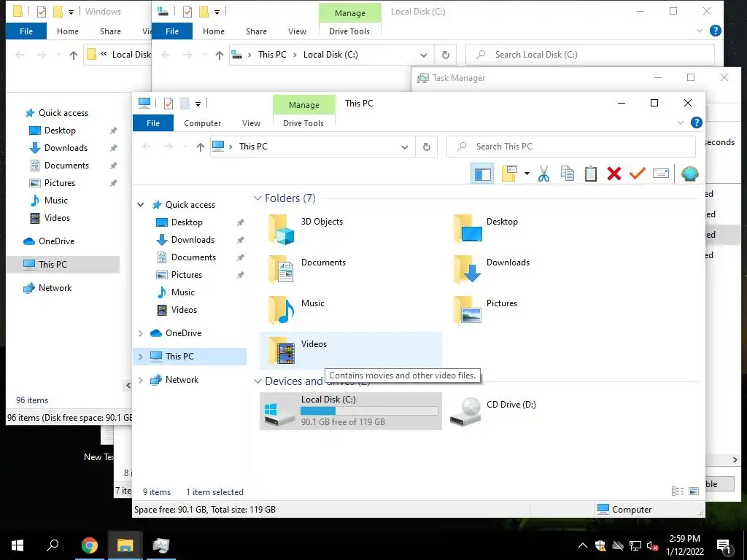Click the quick access toolbar Properties checkmark in This PC title bar
The height and width of the screenshot is (560, 747).
pyautogui.click(x=169, y=103)
